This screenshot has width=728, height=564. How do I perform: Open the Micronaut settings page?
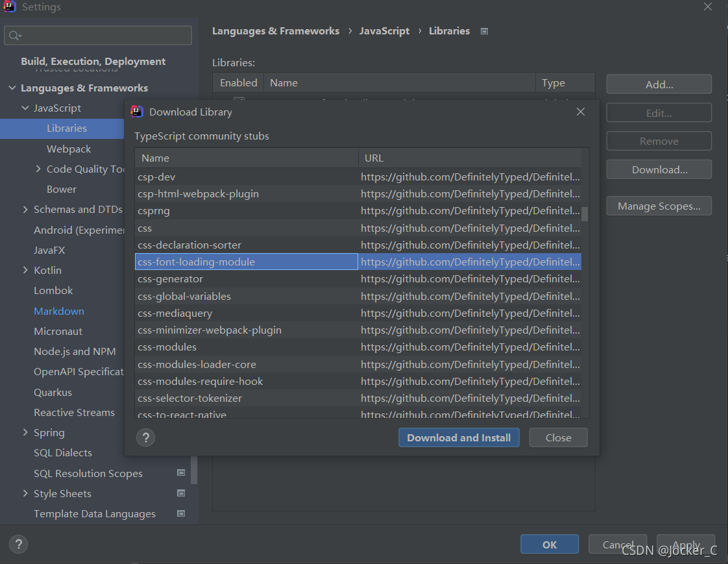[58, 331]
